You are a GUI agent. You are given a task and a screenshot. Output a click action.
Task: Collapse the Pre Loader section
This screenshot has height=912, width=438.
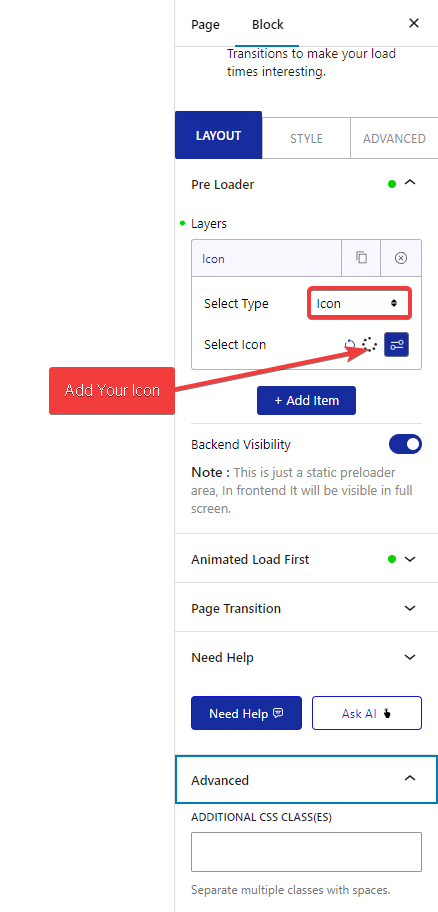pos(410,183)
